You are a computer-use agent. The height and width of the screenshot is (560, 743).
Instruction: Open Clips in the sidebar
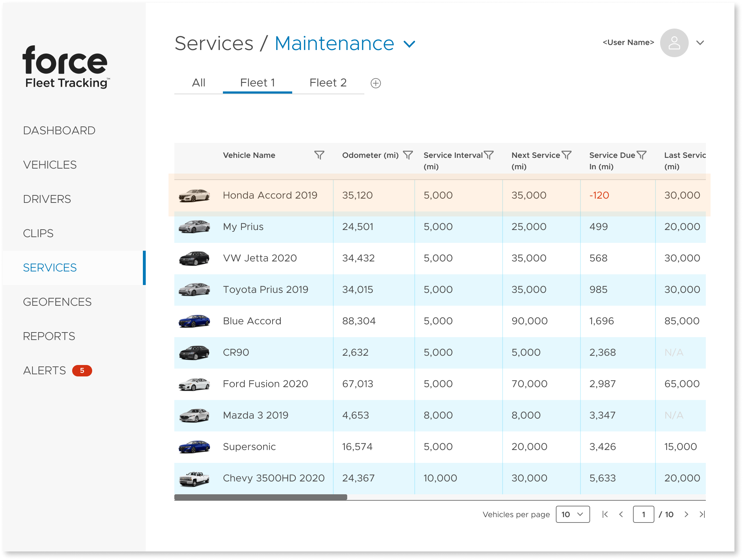[x=38, y=233]
